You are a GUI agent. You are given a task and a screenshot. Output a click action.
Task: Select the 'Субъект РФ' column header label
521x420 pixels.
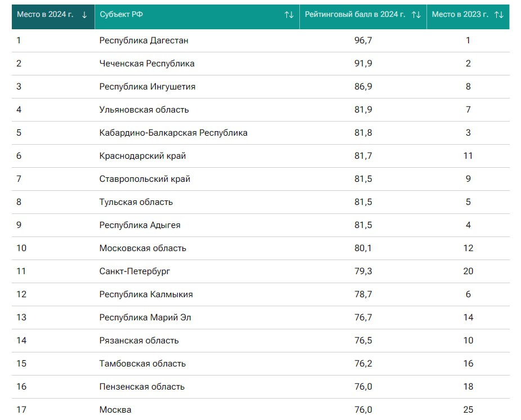[x=121, y=15]
